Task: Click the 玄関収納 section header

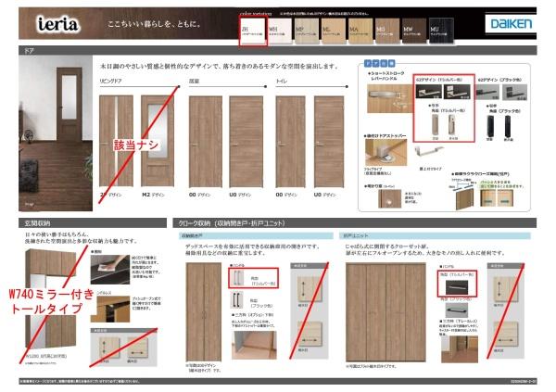Action: tap(93, 223)
